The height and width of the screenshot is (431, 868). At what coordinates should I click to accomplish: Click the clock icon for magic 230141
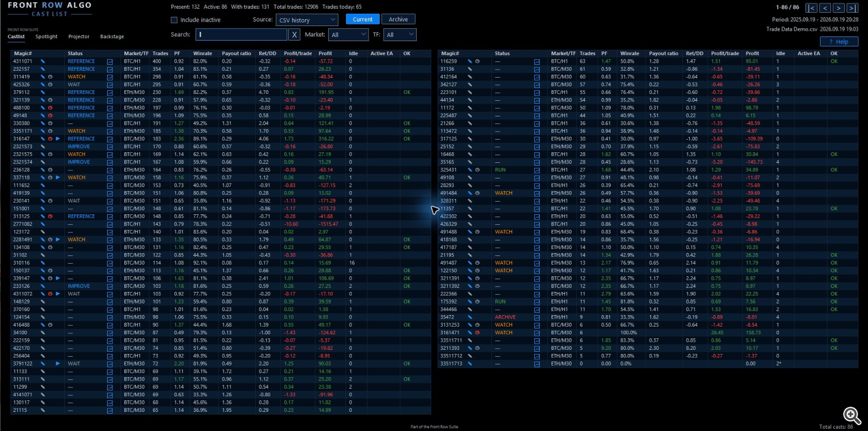pos(50,200)
